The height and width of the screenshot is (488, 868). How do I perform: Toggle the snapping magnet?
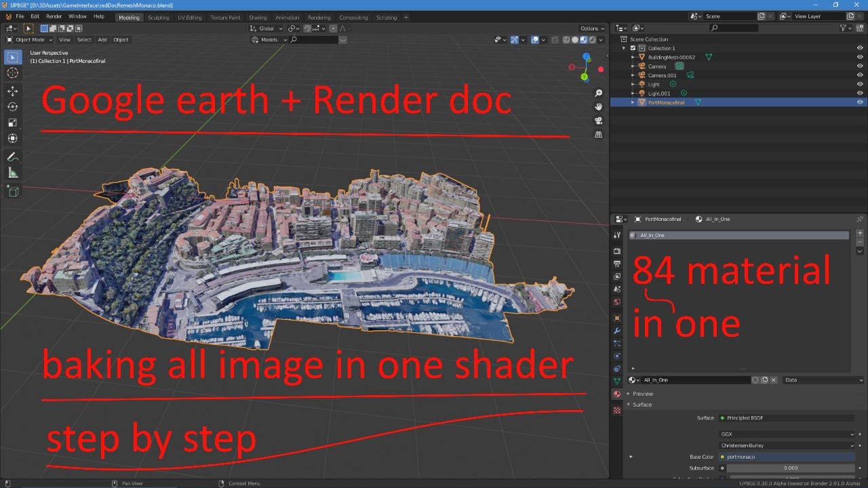(x=308, y=28)
